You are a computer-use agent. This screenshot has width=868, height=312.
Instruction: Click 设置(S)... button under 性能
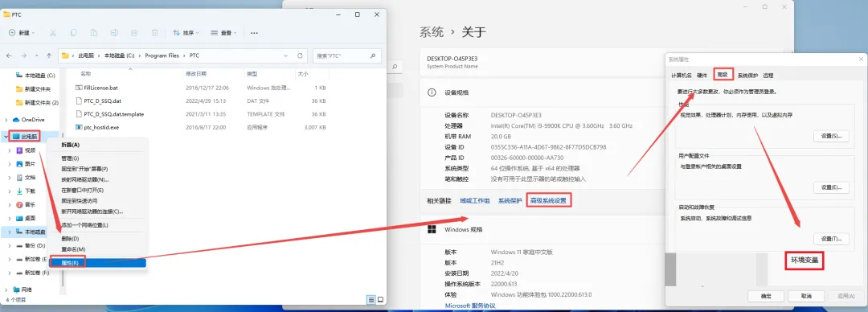(x=831, y=137)
